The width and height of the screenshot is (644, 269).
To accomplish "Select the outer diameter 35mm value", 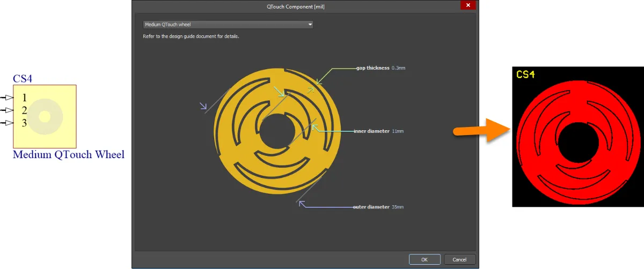I will pyautogui.click(x=398, y=207).
